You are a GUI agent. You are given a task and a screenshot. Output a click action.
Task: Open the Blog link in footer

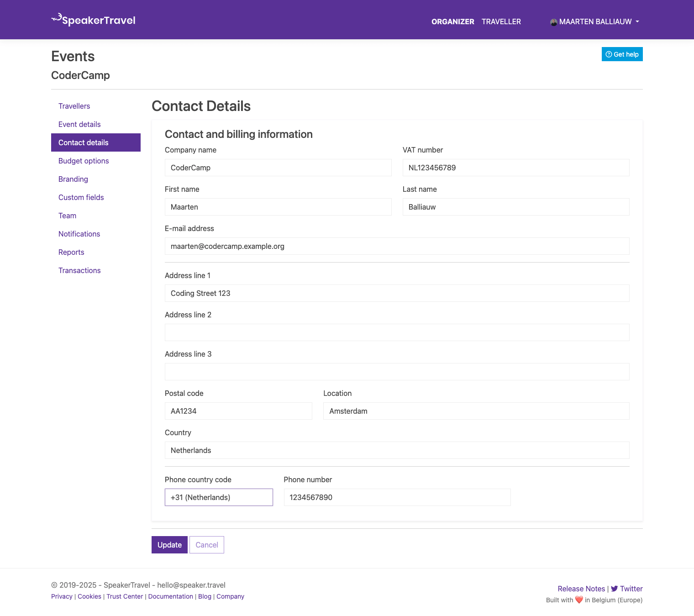point(205,596)
